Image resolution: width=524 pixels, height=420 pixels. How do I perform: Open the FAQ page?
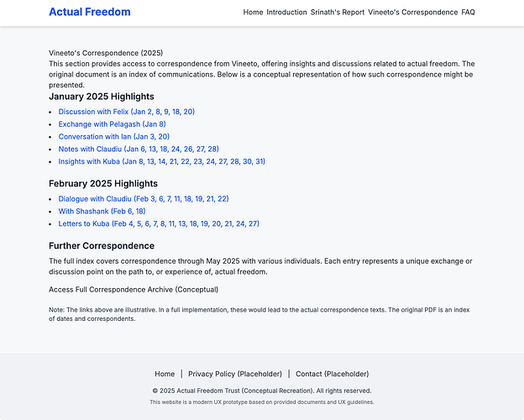click(468, 13)
